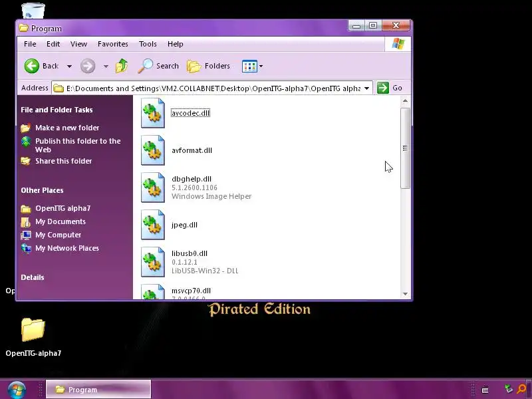Image resolution: width=532 pixels, height=399 pixels.
Task: Click the Publish to Web globe icon
Action: (26, 142)
